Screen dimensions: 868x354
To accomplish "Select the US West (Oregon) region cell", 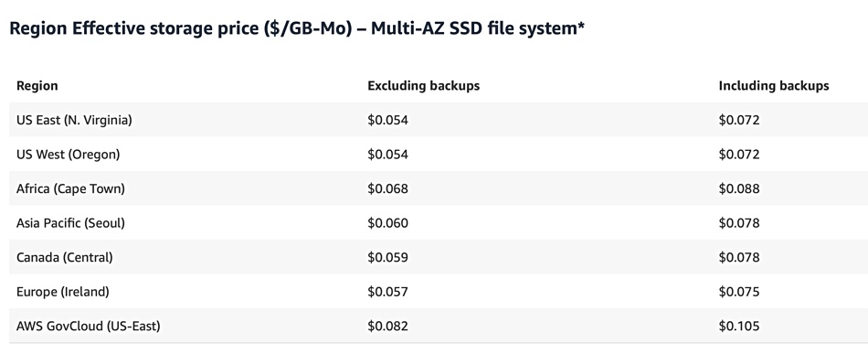I will click(69, 154).
